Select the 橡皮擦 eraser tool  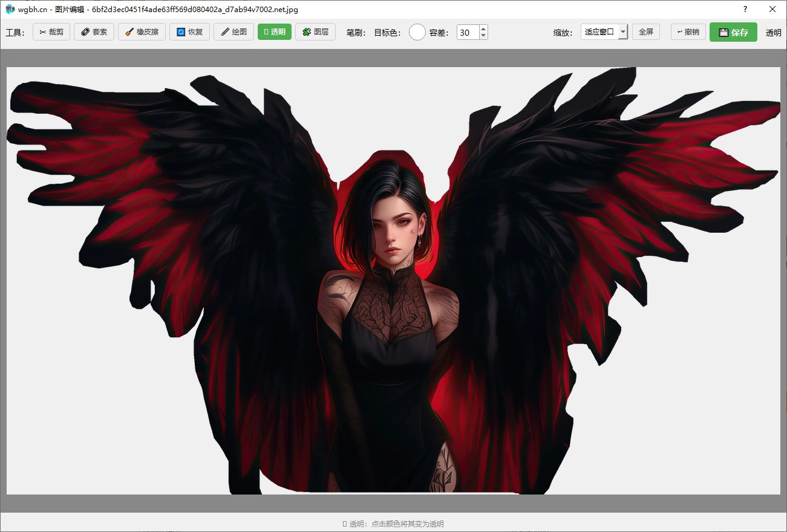[142, 32]
